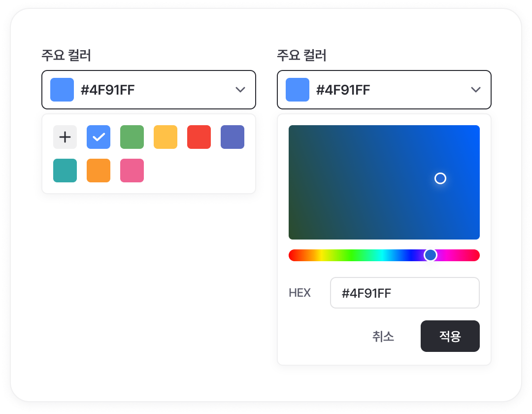The image size is (532, 414).
Task: Click #4F91FF text in right dropdown
Action: (x=343, y=90)
